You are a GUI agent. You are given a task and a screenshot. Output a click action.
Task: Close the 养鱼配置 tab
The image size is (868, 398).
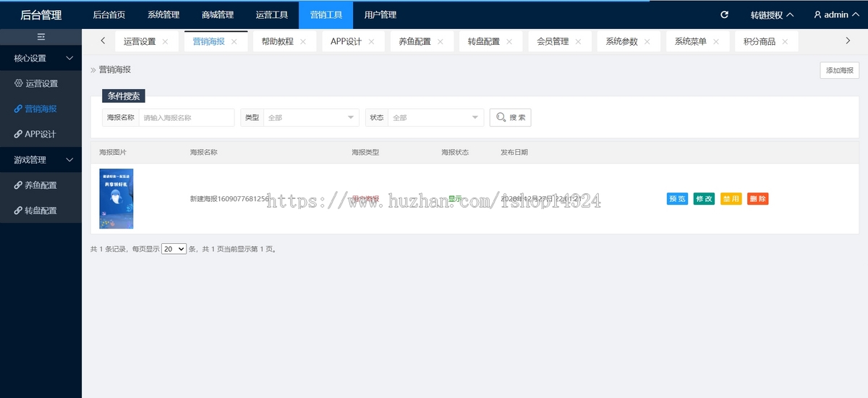[x=441, y=42]
